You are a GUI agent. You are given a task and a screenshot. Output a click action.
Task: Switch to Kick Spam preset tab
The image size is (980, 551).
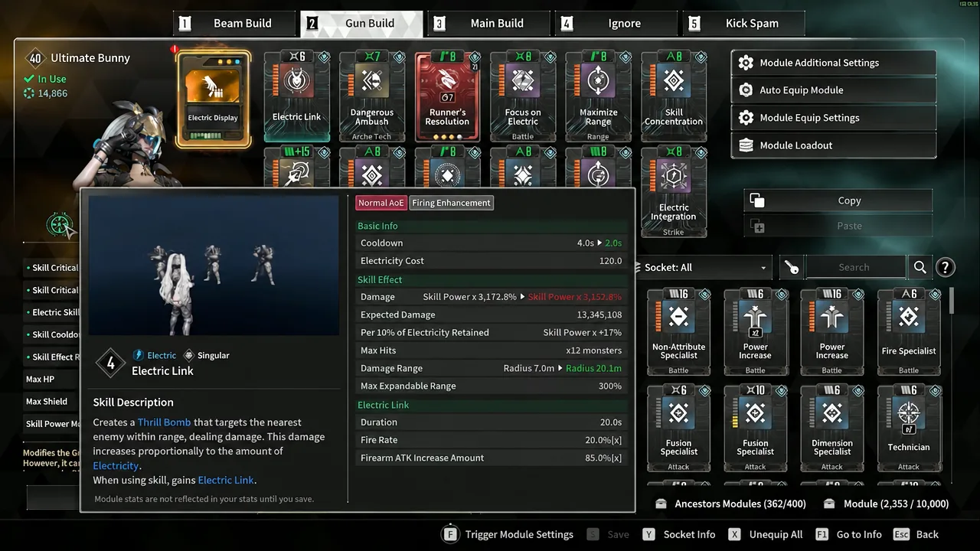pos(743,23)
